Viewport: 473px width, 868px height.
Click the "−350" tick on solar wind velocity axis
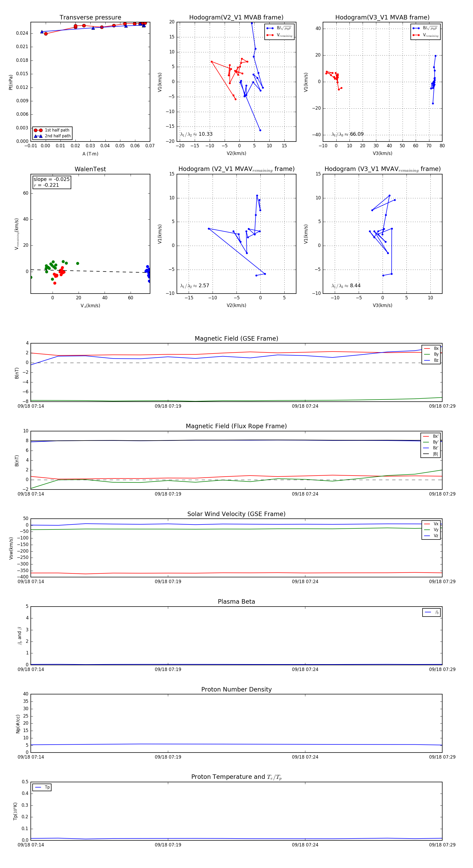pyautogui.click(x=23, y=571)
